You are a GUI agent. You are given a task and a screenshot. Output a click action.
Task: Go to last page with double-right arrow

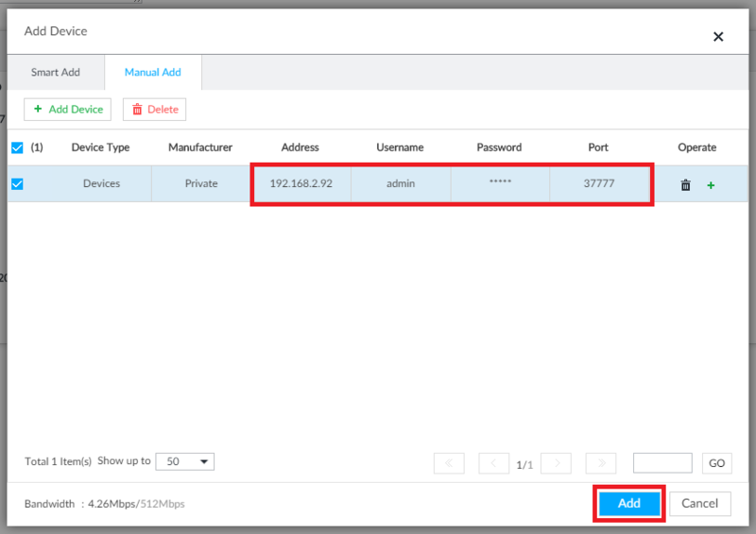pyautogui.click(x=601, y=463)
